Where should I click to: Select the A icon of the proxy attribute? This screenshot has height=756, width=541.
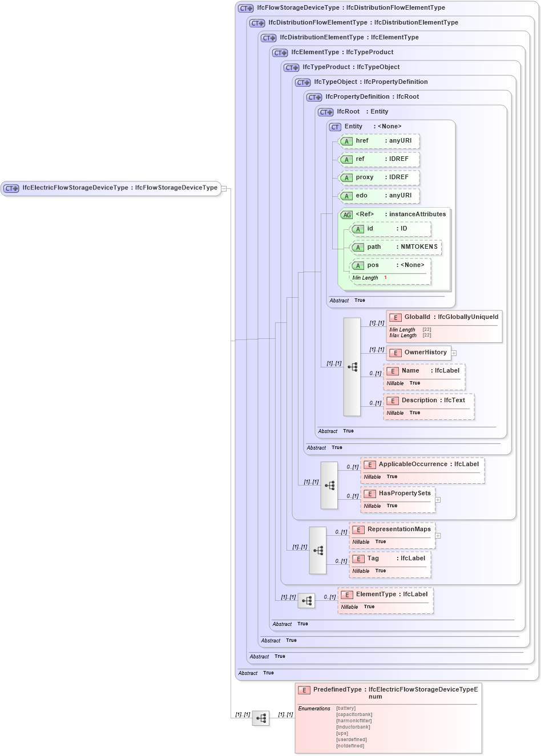pyautogui.click(x=346, y=177)
